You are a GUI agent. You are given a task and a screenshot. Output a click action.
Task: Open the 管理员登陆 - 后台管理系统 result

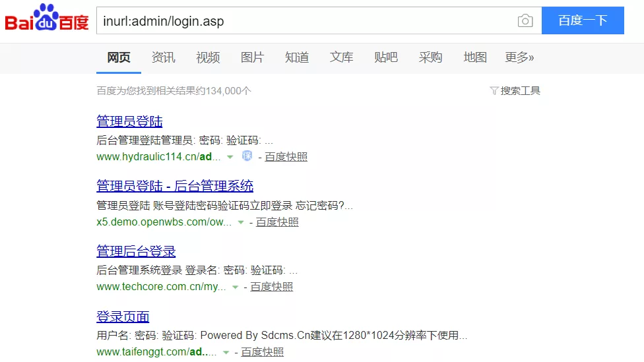pyautogui.click(x=175, y=186)
